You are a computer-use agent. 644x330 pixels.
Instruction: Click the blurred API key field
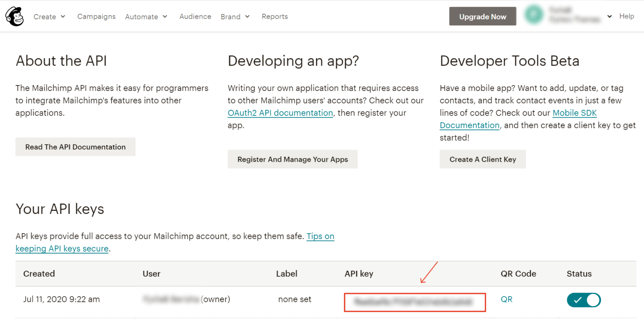click(415, 302)
